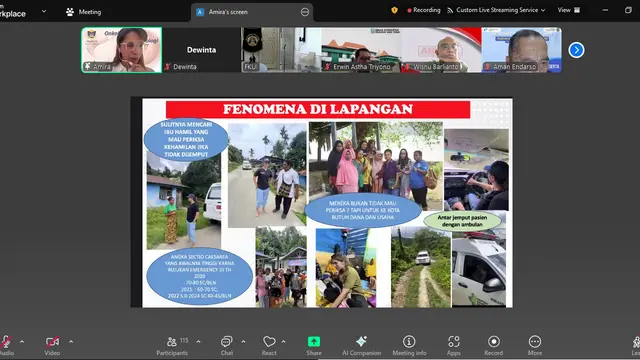Select Wisnu Barlianto's video tile

(x=441, y=50)
